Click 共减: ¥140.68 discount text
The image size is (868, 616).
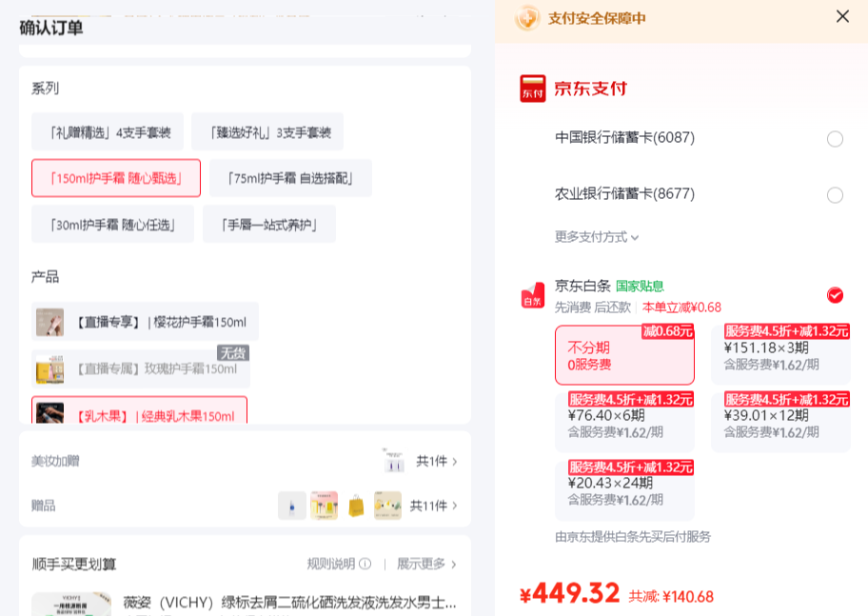[x=671, y=597]
